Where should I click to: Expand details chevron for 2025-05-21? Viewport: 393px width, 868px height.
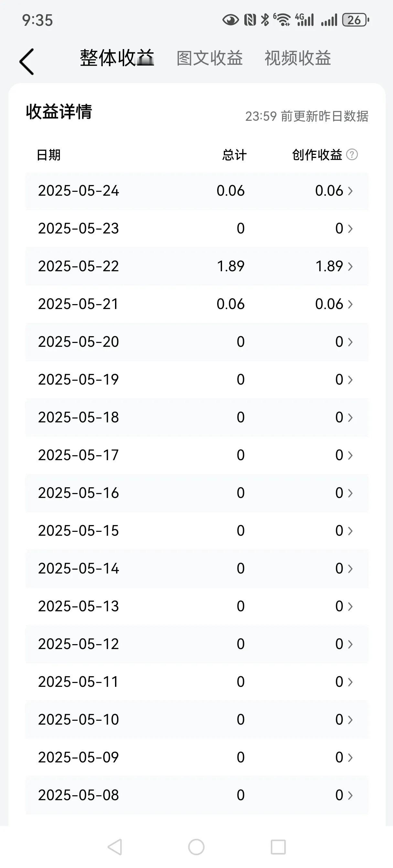point(350,304)
